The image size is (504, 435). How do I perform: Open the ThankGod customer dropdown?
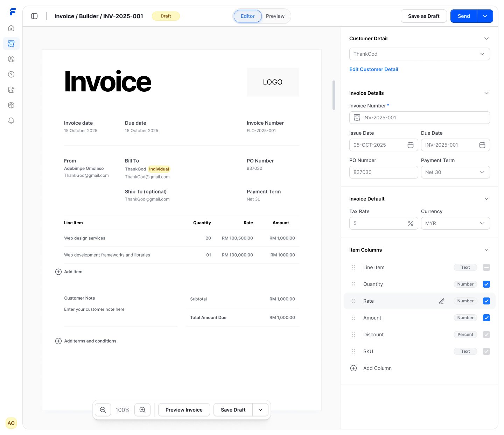click(420, 54)
